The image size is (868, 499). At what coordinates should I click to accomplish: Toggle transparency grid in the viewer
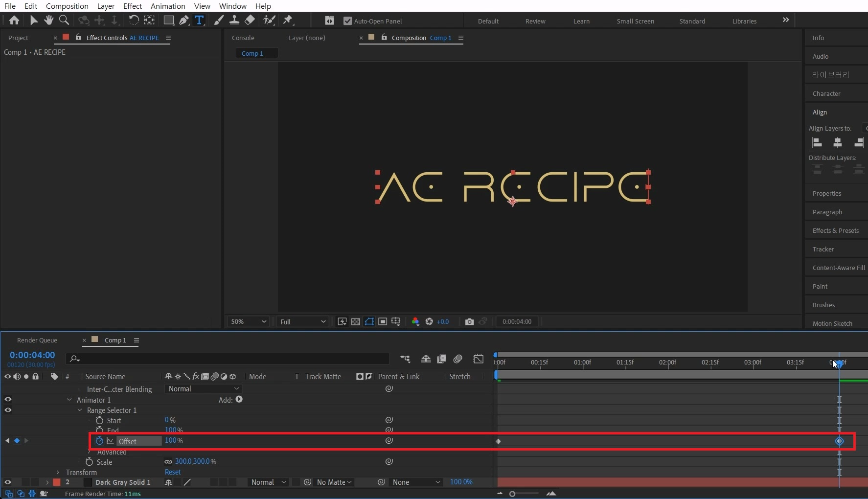(x=356, y=321)
